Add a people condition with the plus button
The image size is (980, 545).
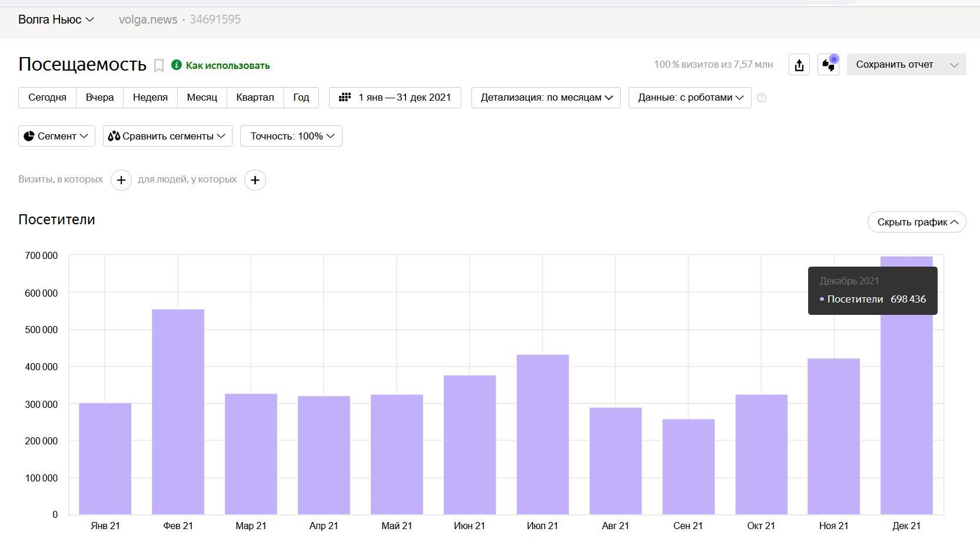pos(255,180)
